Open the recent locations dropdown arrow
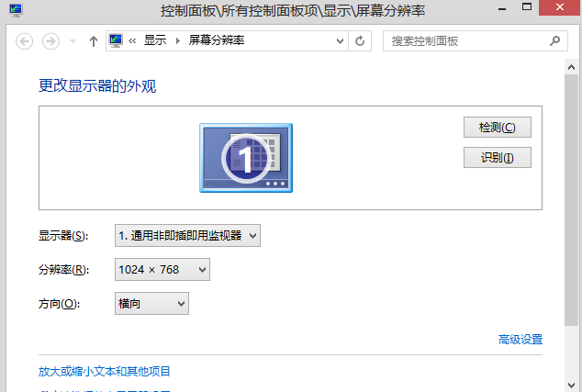The image size is (582, 392). [x=73, y=41]
